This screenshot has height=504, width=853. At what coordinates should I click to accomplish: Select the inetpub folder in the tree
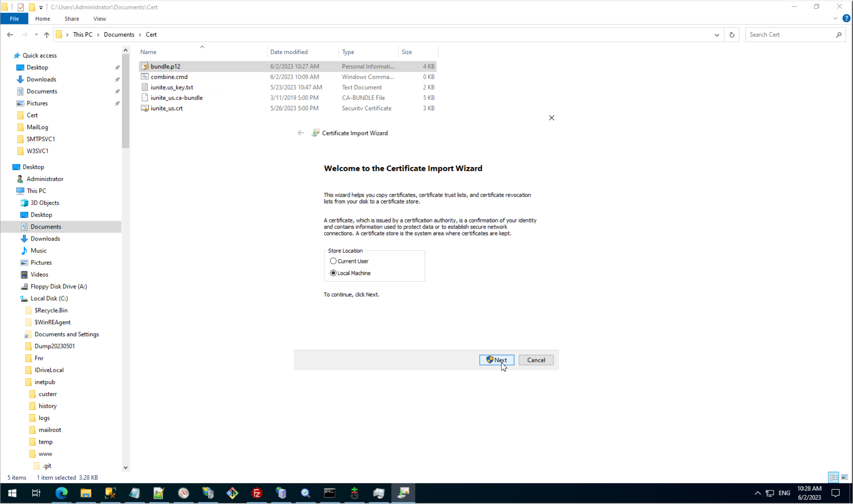(x=45, y=382)
